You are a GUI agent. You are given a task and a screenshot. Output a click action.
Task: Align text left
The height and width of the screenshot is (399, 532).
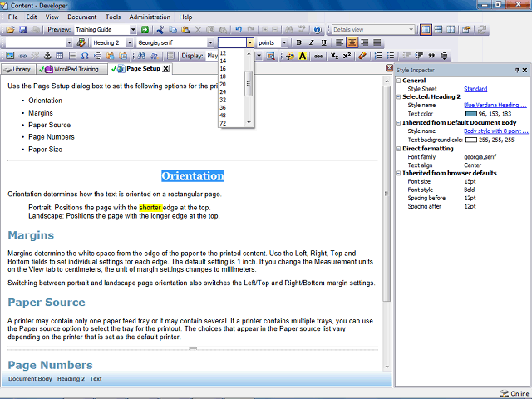[x=340, y=42]
